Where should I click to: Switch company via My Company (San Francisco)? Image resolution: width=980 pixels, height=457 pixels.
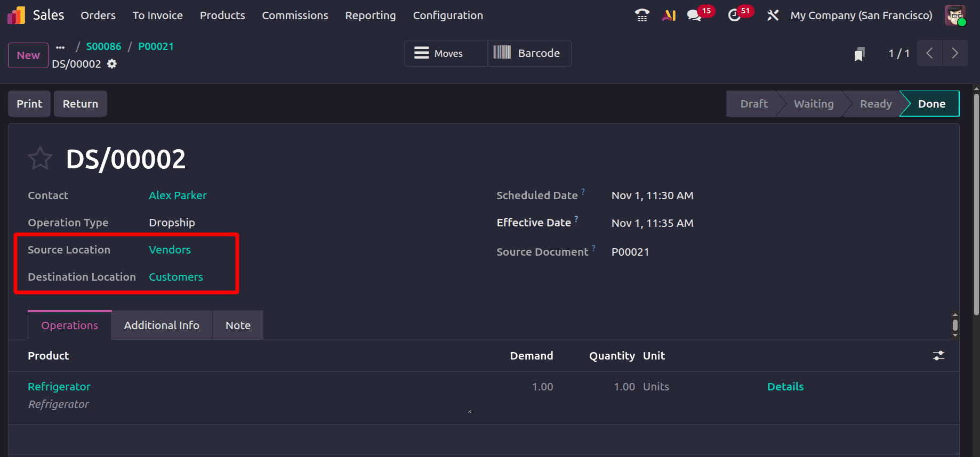pyautogui.click(x=861, y=15)
